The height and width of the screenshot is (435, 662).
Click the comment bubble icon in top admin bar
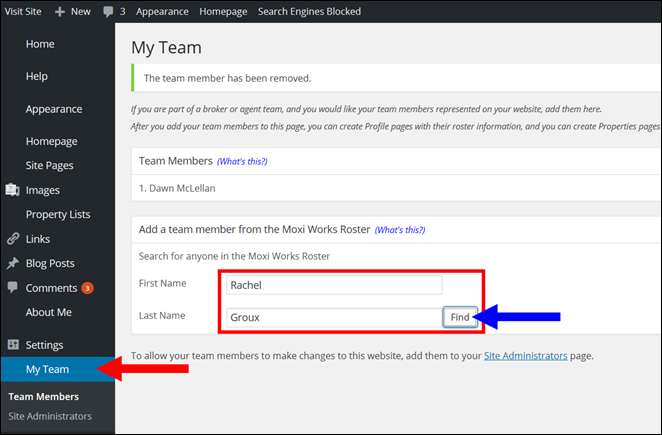(x=109, y=11)
